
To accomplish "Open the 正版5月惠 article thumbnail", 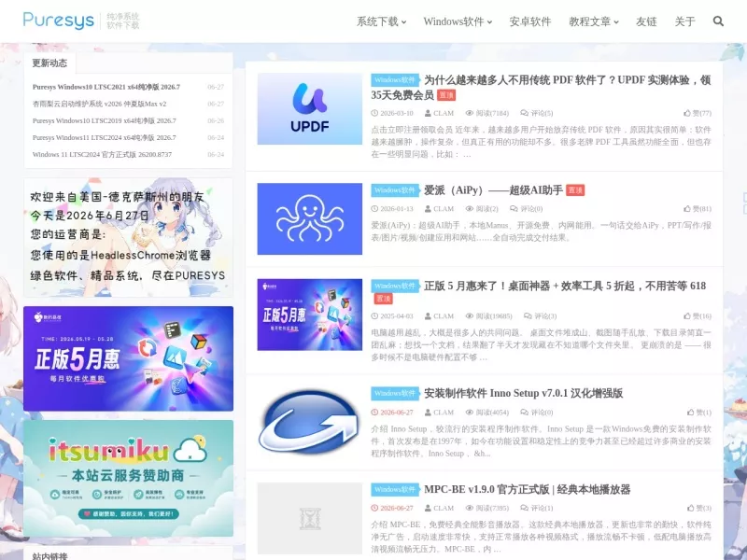I will (x=310, y=315).
